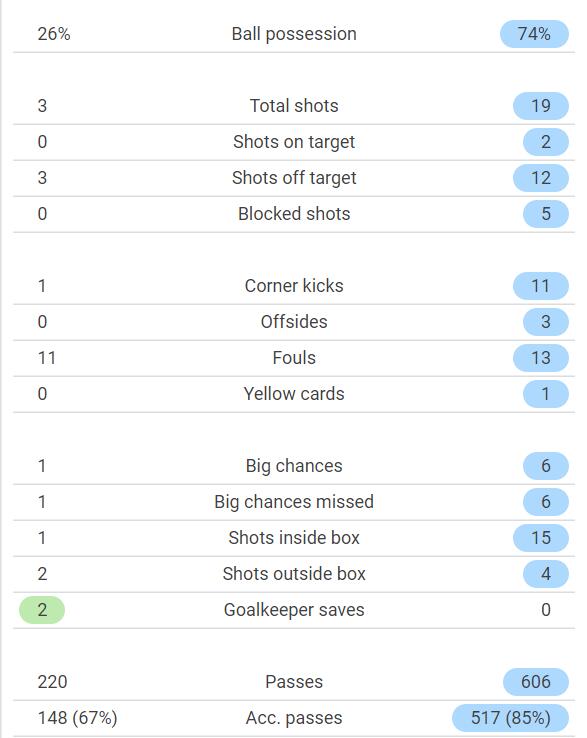Click the Shots outside box label
Viewport: 587px width, 738px height.
pyautogui.click(x=294, y=574)
